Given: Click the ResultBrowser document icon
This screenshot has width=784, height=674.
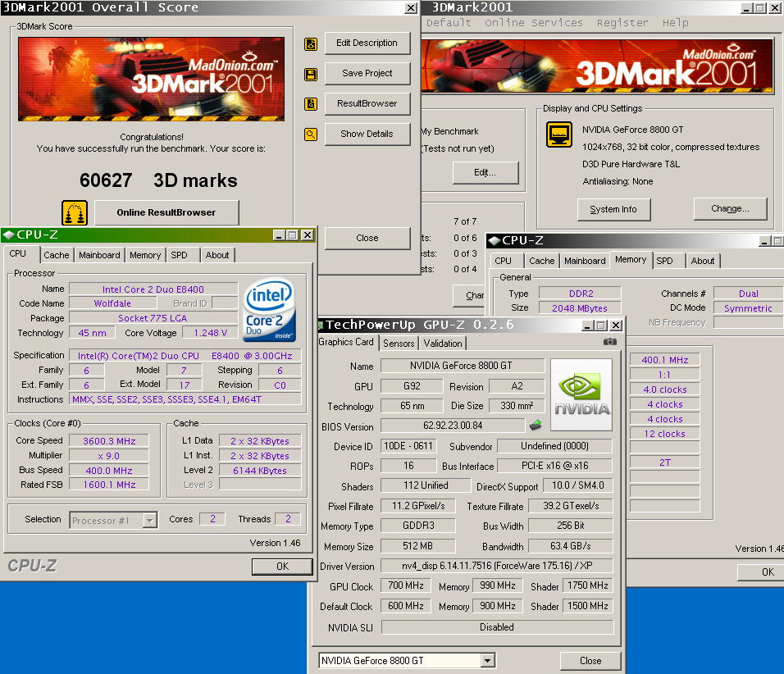Looking at the screenshot, I should (x=311, y=104).
